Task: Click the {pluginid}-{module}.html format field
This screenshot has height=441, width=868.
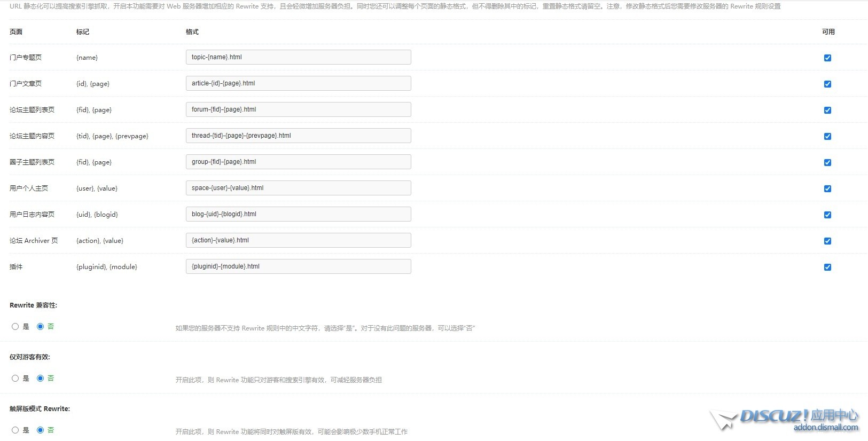Action: [298, 266]
